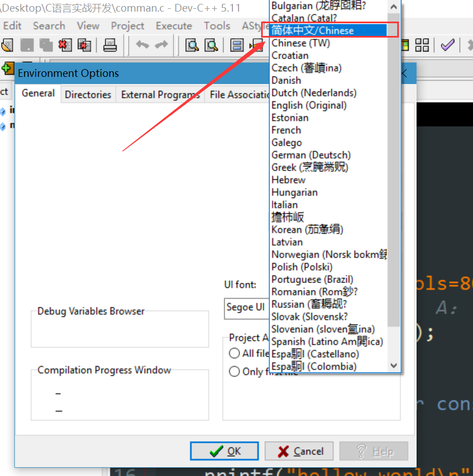The height and width of the screenshot is (476, 473).
Task: Select the Russian language entry
Action: tap(329, 304)
